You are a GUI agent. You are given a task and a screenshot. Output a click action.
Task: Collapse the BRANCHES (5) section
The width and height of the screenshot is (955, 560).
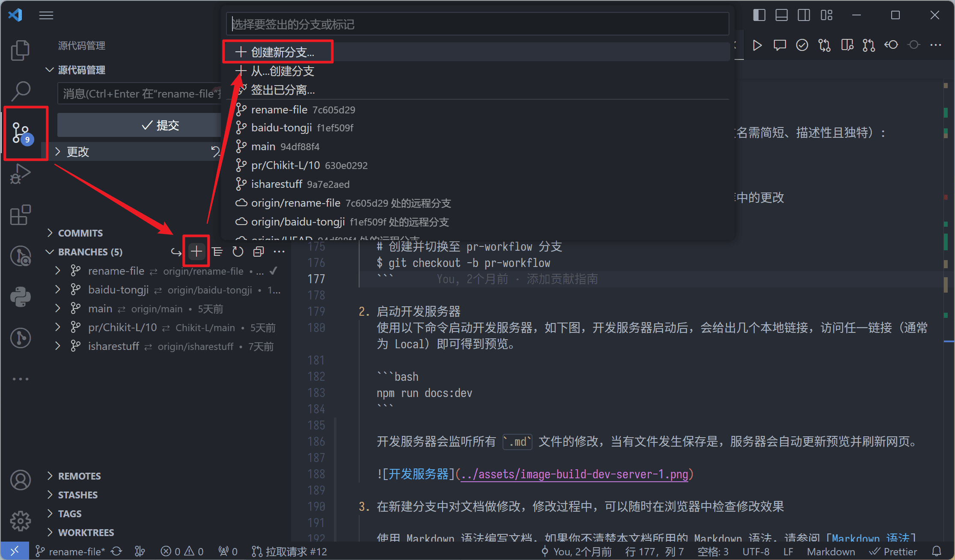pos(90,252)
